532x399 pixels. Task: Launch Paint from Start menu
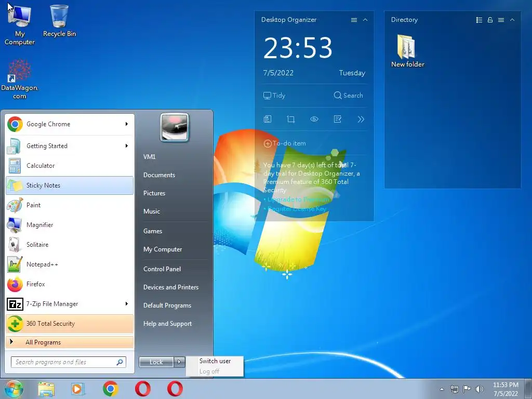[x=70, y=205]
